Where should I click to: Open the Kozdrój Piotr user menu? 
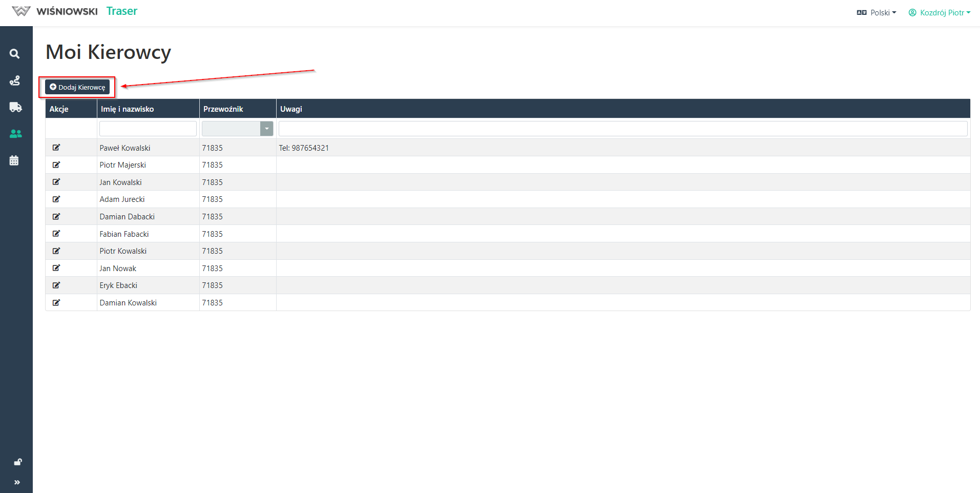pos(940,13)
